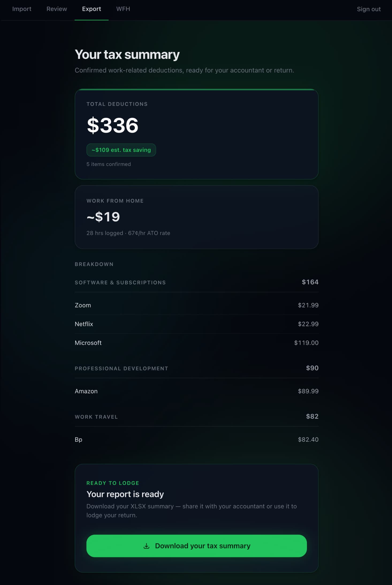Select the Netflix expense entry

click(196, 324)
